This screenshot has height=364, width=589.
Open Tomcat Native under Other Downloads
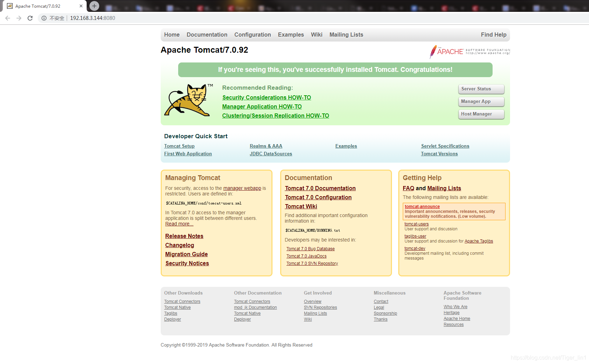tap(177, 307)
